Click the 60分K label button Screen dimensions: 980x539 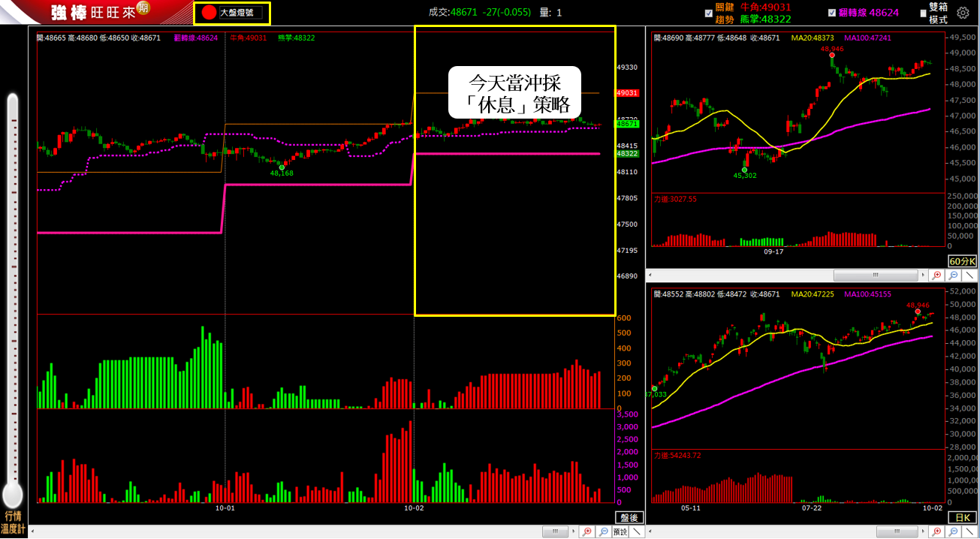(963, 261)
